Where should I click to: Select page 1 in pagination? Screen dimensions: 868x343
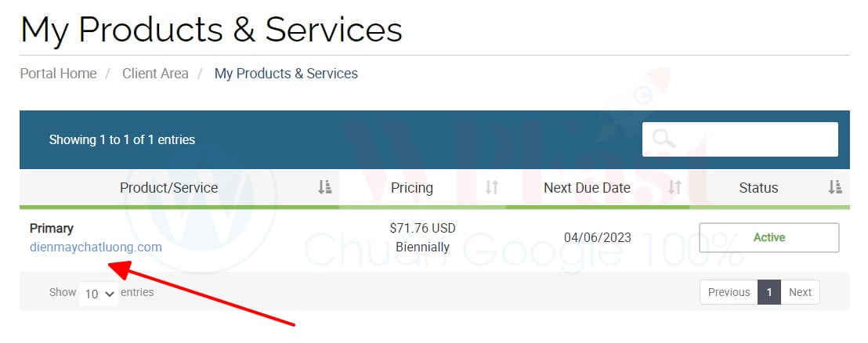click(769, 292)
